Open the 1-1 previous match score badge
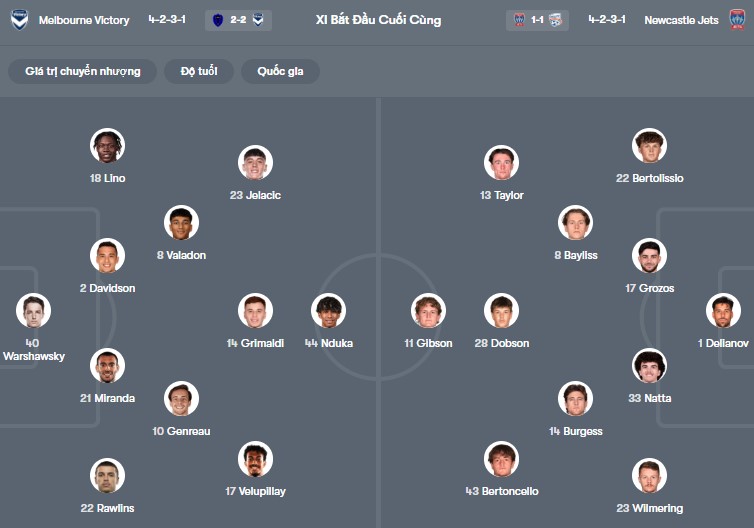 [538, 20]
